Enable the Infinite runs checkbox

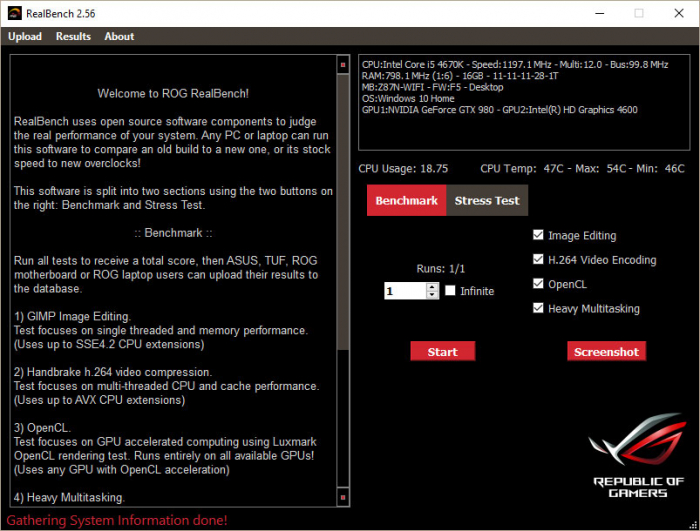pos(451,291)
